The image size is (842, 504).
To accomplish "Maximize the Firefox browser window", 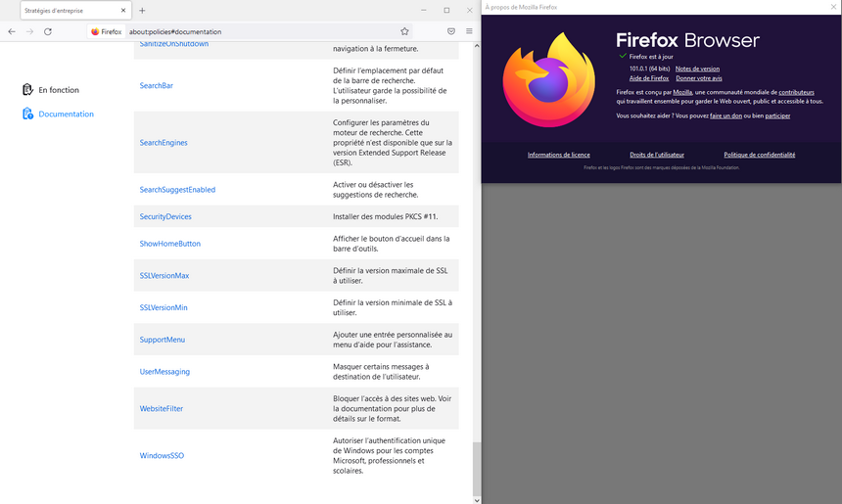I will (446, 10).
